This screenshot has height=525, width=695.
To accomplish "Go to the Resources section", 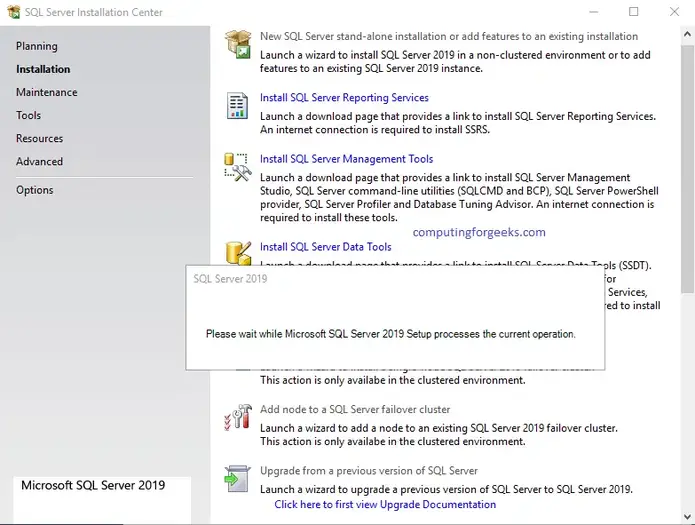I will 39,138.
